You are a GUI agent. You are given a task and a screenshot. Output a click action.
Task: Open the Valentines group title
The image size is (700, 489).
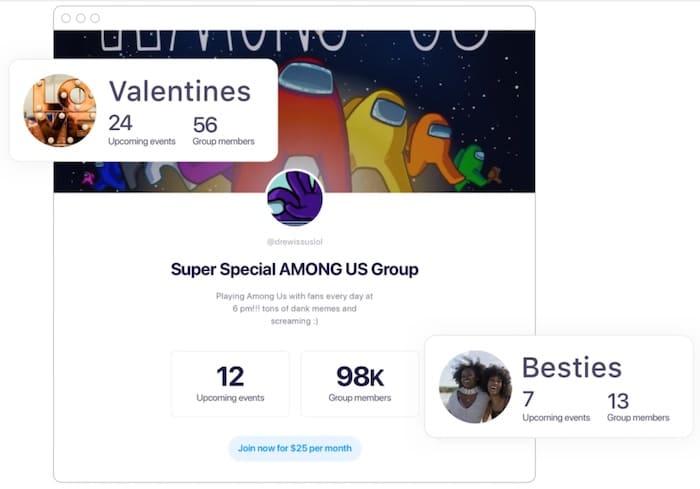179,91
